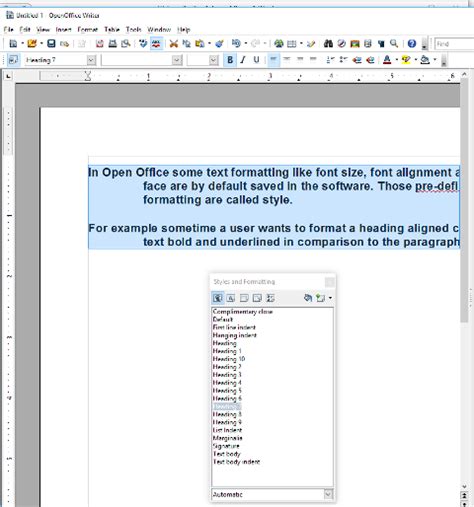Click the Copy icon
The width and height of the screenshot is (474, 507).
point(187,43)
